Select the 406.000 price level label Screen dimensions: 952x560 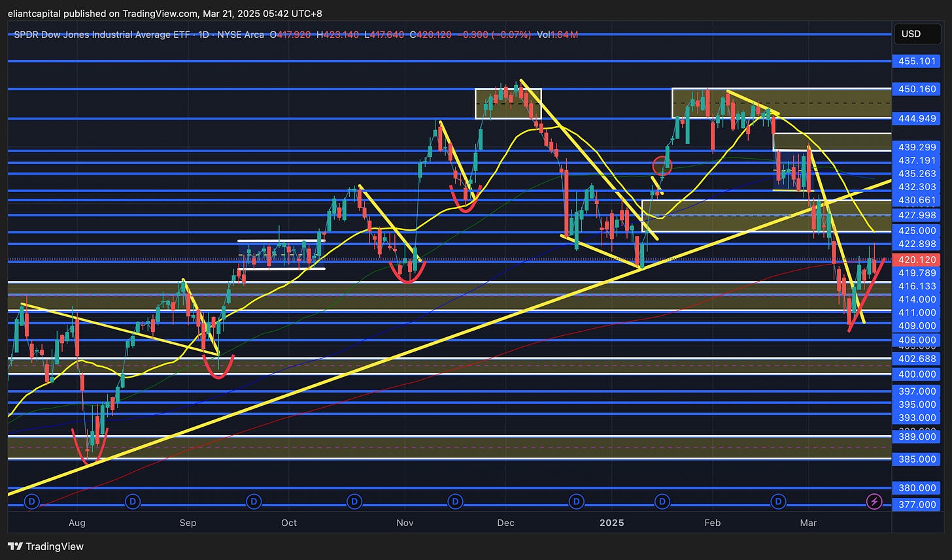[918, 340]
